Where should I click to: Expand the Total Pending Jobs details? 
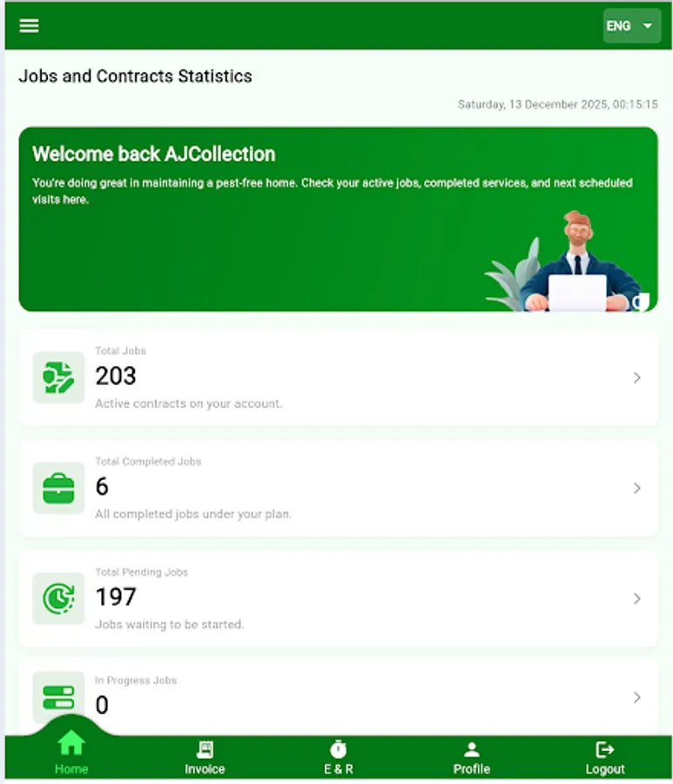point(636,598)
